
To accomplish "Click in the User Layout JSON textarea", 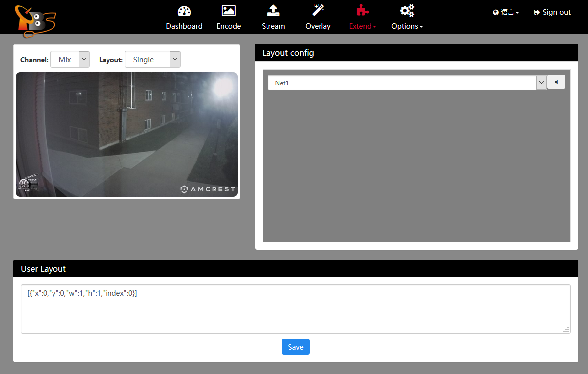I will point(296,309).
